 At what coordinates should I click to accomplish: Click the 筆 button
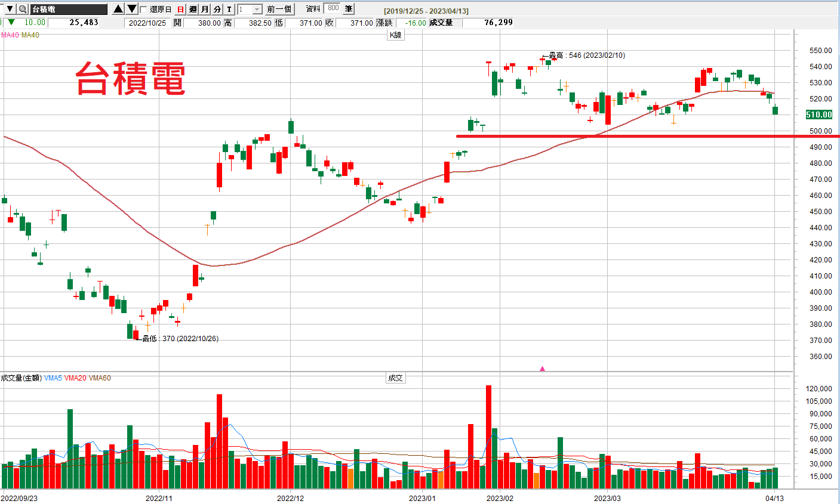pos(349,9)
